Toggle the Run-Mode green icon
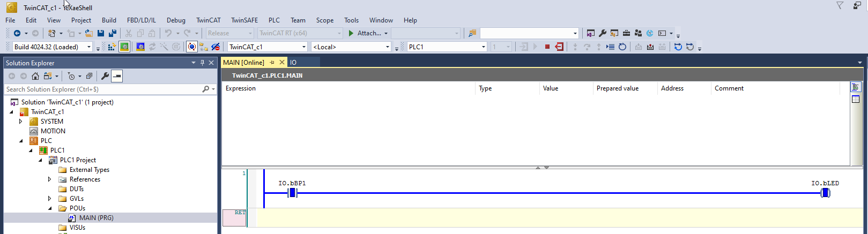The width and height of the screenshot is (868, 234). pyautogui.click(x=124, y=47)
